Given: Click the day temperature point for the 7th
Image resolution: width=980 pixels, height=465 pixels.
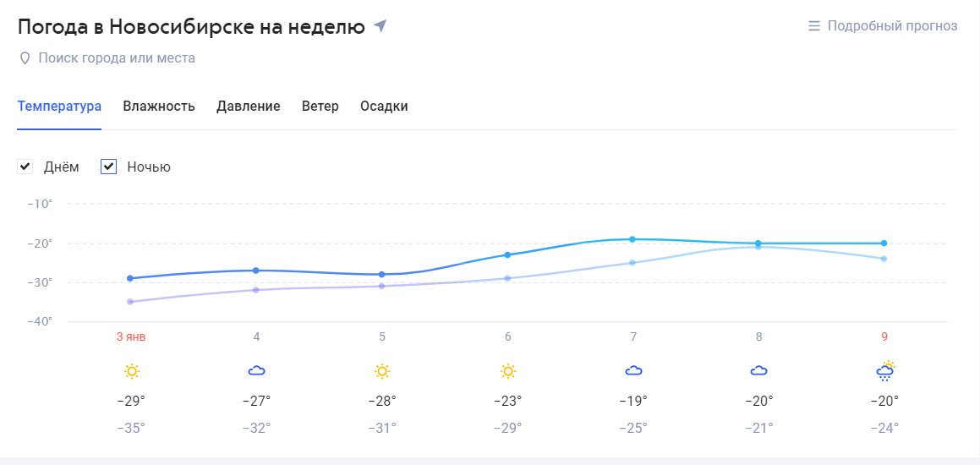Looking at the screenshot, I should [632, 239].
